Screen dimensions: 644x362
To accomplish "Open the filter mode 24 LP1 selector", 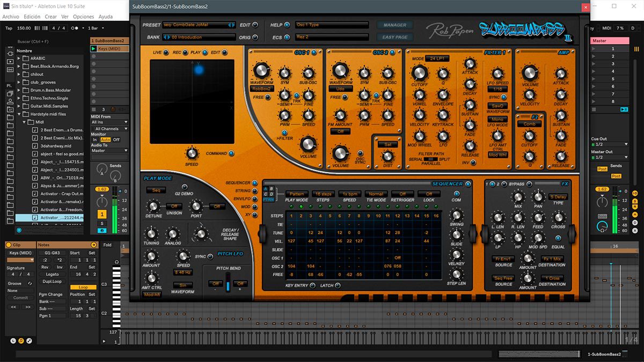I will (x=438, y=58).
